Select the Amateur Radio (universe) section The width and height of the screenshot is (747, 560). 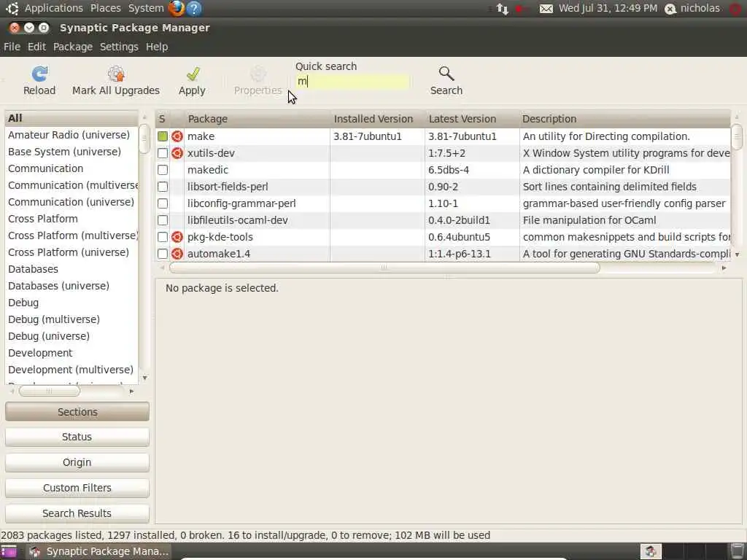tap(71, 135)
